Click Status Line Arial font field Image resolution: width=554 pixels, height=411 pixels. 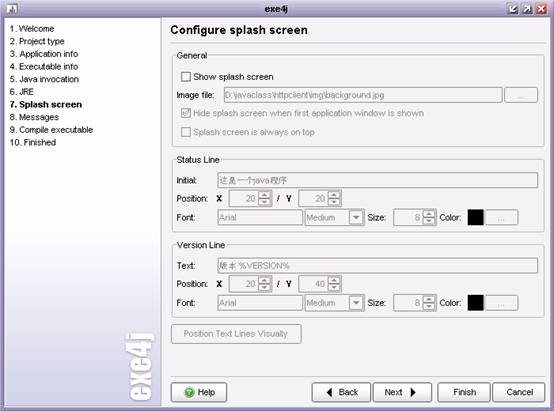(260, 217)
